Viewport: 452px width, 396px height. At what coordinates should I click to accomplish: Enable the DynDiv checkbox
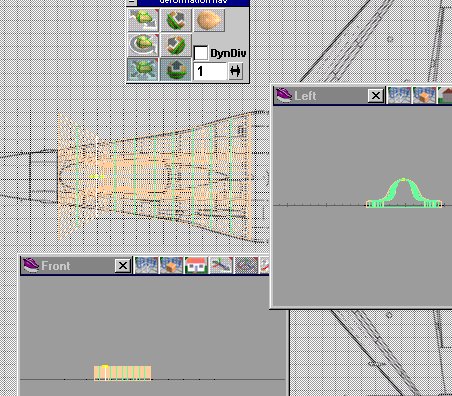tap(201, 53)
